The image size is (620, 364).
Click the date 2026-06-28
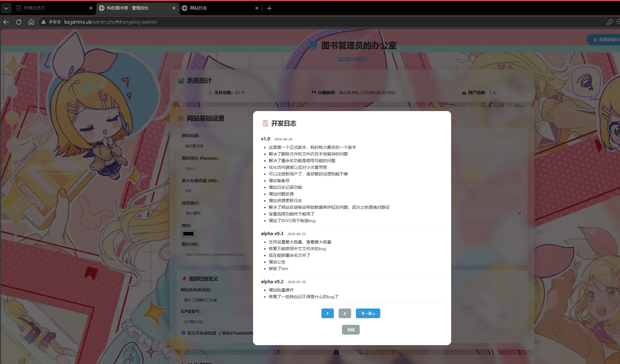(x=283, y=139)
